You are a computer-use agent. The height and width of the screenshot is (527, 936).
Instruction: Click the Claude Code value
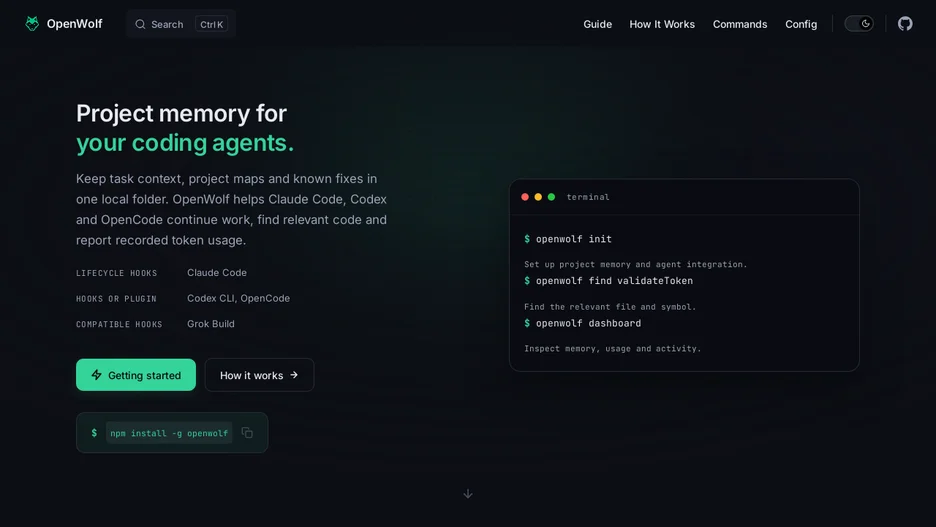click(217, 272)
